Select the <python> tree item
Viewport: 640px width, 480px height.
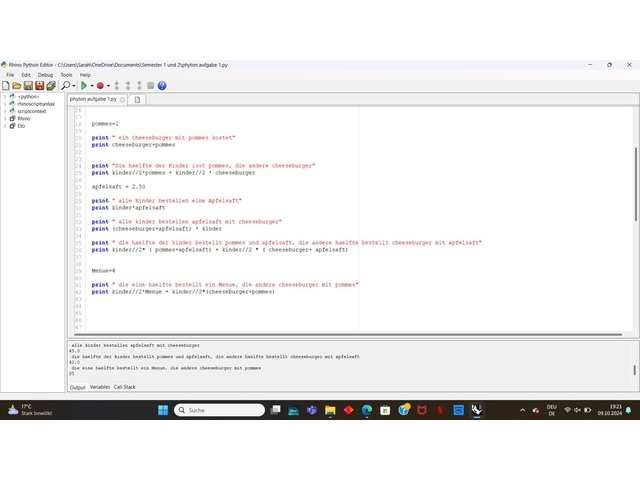28,97
